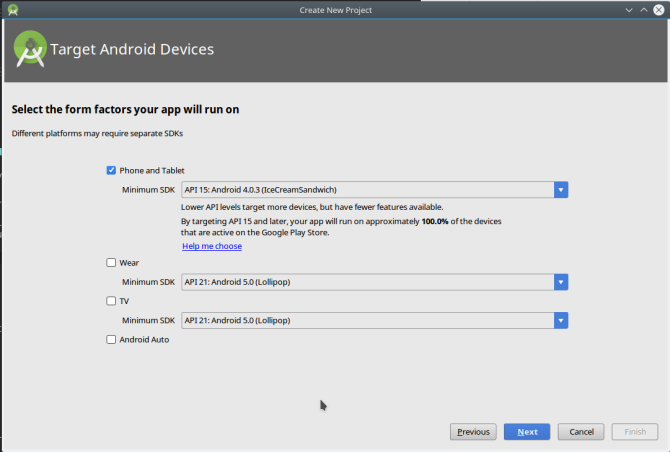Click the API 15 Android 4.0.3 selection field
The width and height of the screenshot is (670, 452).
click(367, 189)
